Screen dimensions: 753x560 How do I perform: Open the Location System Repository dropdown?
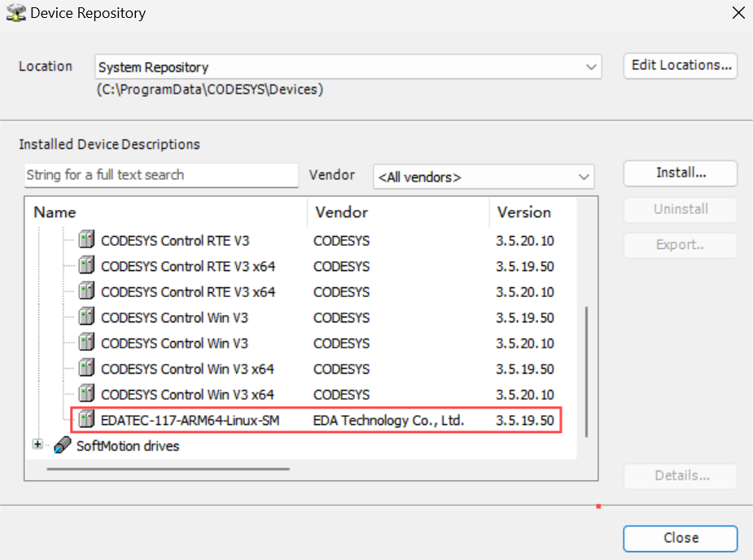pos(348,67)
